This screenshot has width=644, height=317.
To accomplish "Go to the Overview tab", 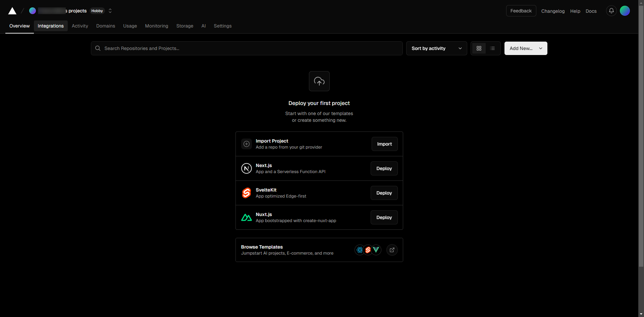I will (x=19, y=26).
